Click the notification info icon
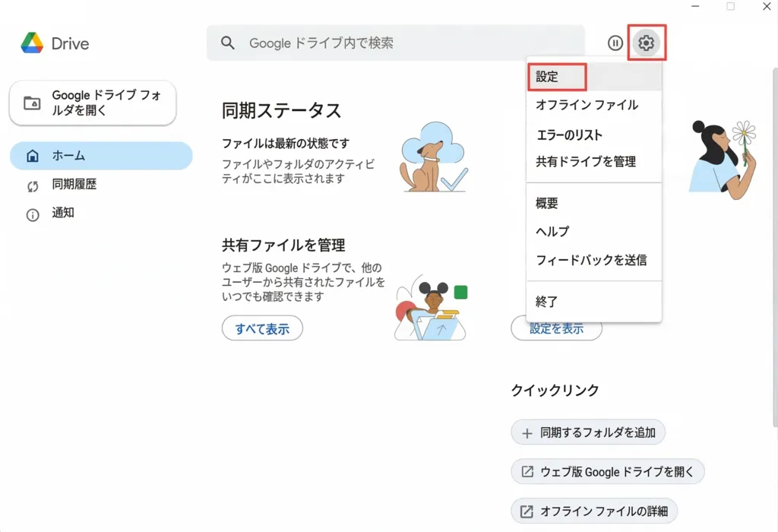This screenshot has height=532, width=778. pyautogui.click(x=33, y=214)
